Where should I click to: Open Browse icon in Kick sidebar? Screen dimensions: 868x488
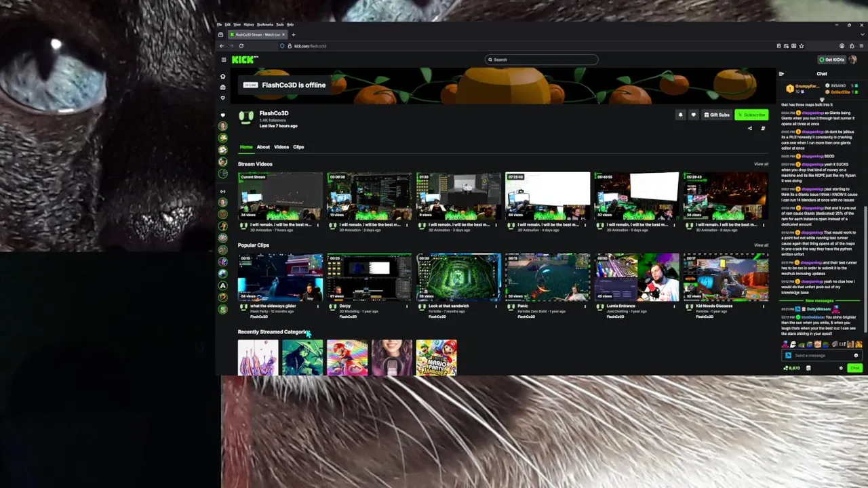pyautogui.click(x=222, y=87)
